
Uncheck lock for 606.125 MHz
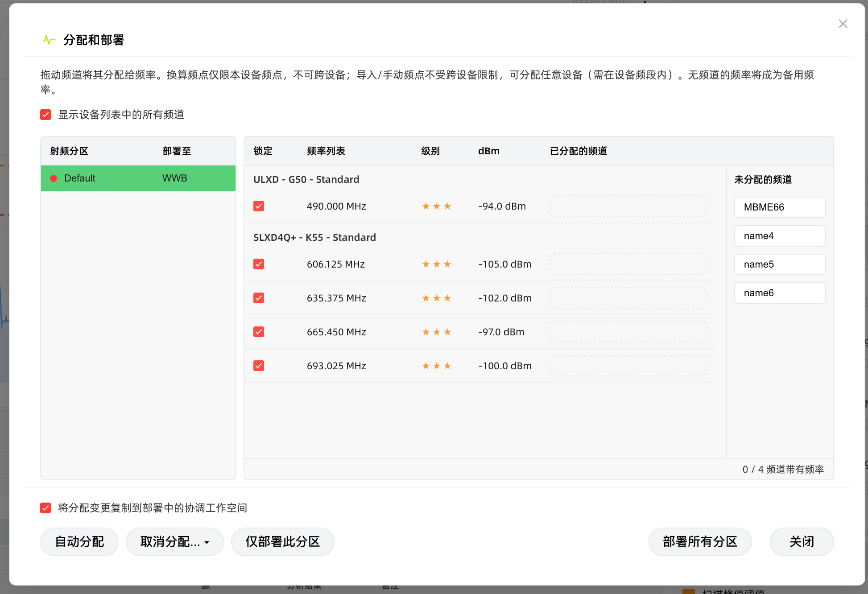coord(259,264)
